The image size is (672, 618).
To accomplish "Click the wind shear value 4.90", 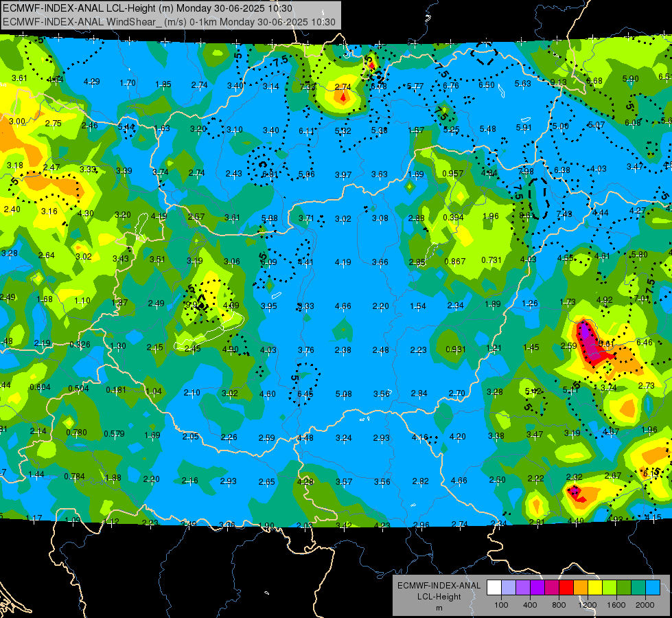I will click(230, 349).
